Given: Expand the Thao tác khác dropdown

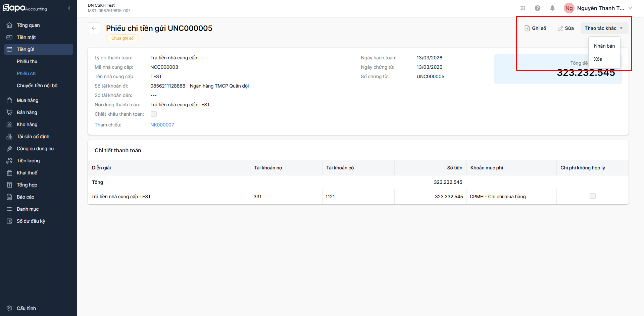Looking at the screenshot, I should (x=604, y=28).
